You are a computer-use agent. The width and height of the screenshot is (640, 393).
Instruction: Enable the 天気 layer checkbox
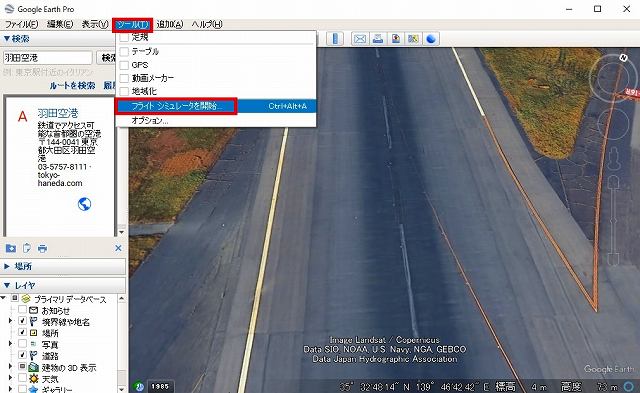22,378
